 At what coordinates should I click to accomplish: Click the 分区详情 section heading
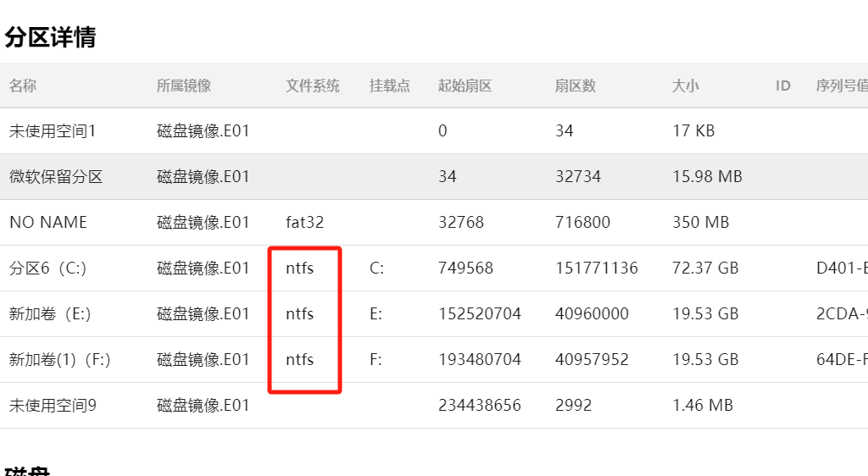50,37
